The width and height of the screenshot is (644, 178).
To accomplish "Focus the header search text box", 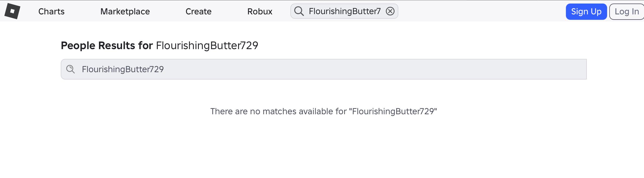I will coord(344,11).
